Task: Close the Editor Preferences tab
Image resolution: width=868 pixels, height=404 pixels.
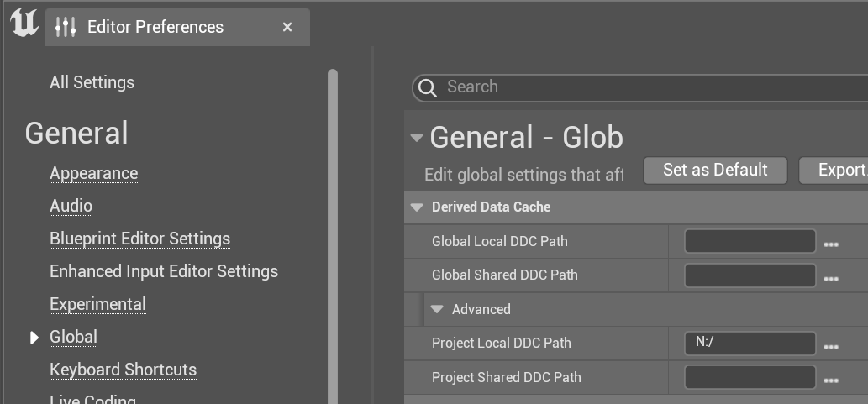Action: coord(287,27)
